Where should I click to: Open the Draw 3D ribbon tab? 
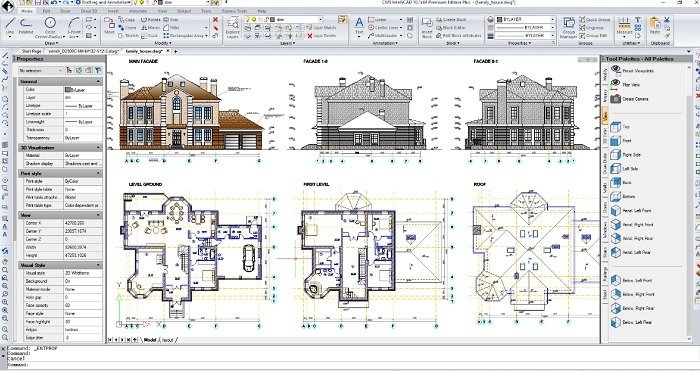(89, 11)
